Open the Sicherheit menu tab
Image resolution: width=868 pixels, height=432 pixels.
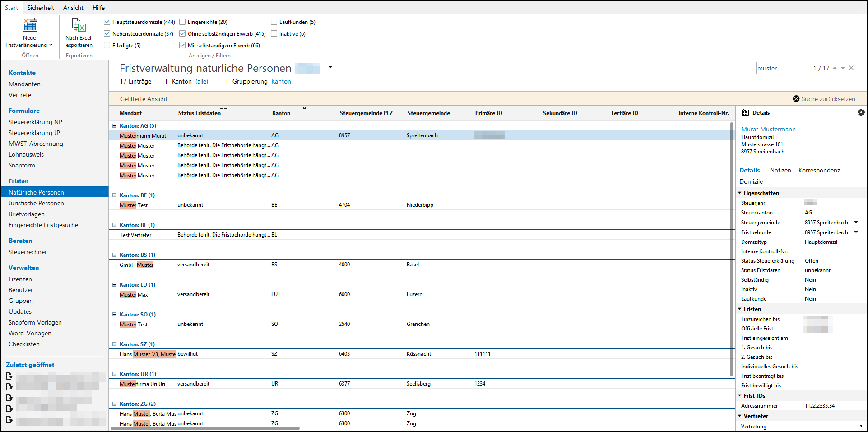(x=41, y=8)
